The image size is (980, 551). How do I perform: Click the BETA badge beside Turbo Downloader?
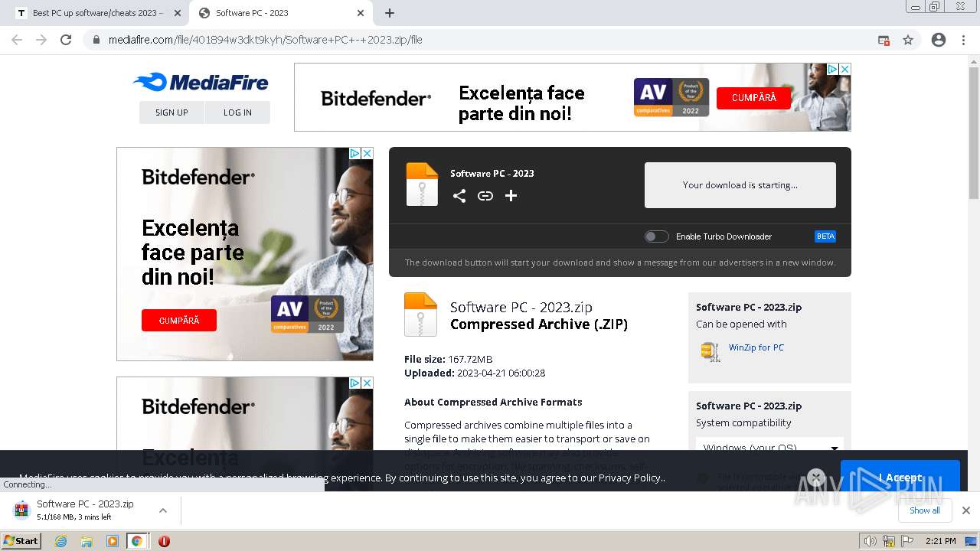(825, 236)
